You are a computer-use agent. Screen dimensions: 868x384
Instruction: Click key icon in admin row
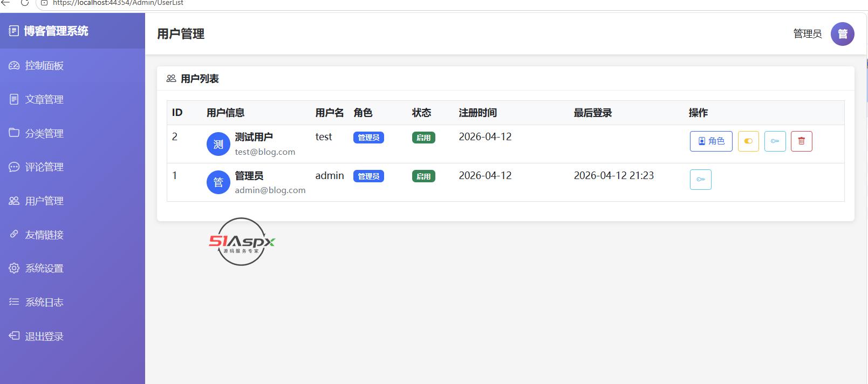[701, 180]
